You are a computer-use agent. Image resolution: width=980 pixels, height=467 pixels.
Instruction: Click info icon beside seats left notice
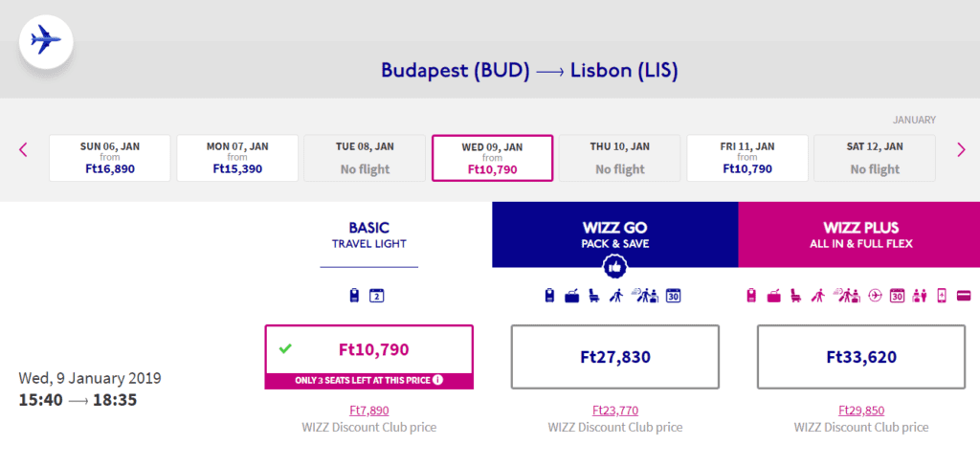point(437,380)
